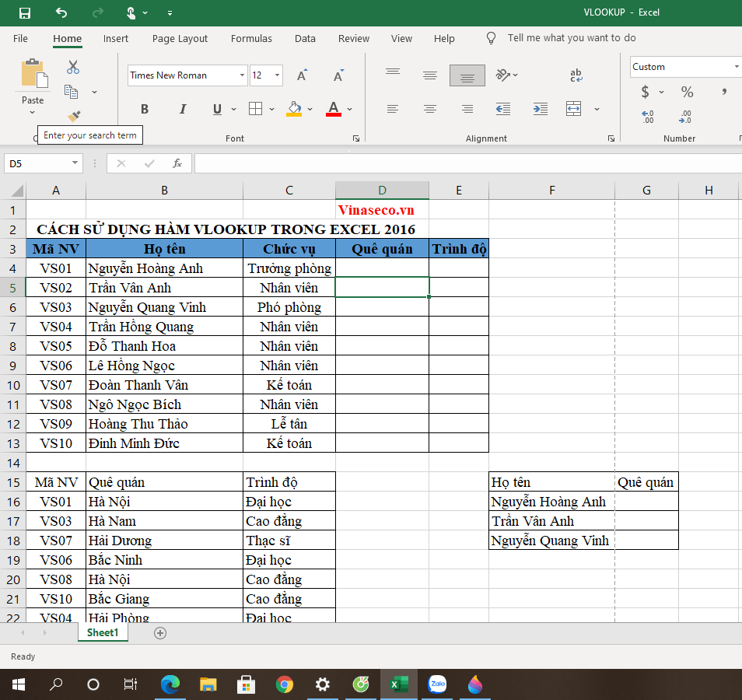
Task: Switch to the Page Layout tab
Action: pos(180,38)
